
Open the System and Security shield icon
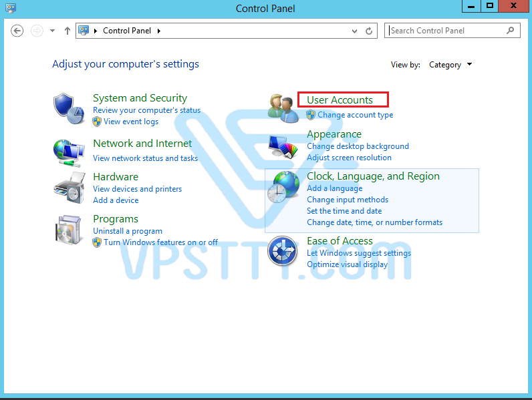(x=69, y=109)
